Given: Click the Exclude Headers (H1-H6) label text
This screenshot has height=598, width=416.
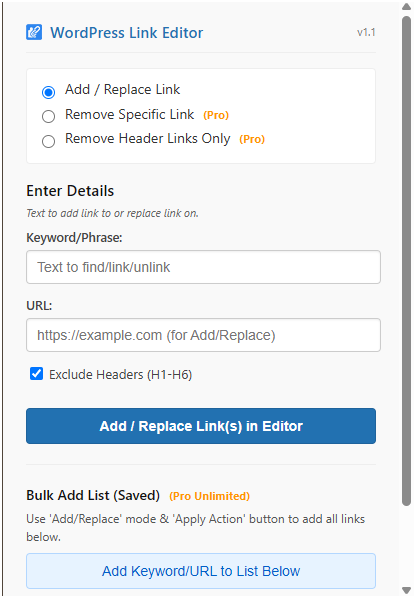Looking at the screenshot, I should pyautogui.click(x=120, y=375).
